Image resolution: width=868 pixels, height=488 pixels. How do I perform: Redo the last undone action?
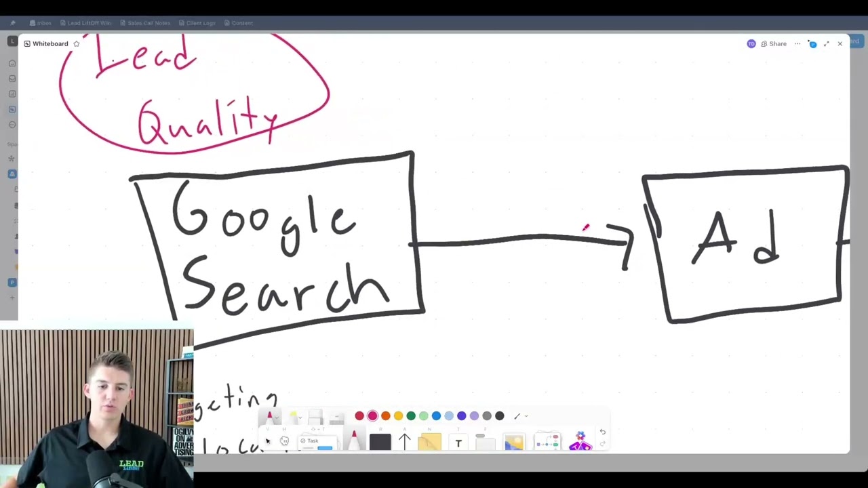coord(602,444)
